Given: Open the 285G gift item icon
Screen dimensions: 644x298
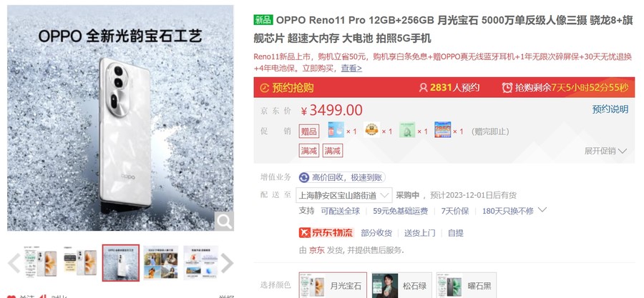Looking at the screenshot, I should tap(443, 130).
